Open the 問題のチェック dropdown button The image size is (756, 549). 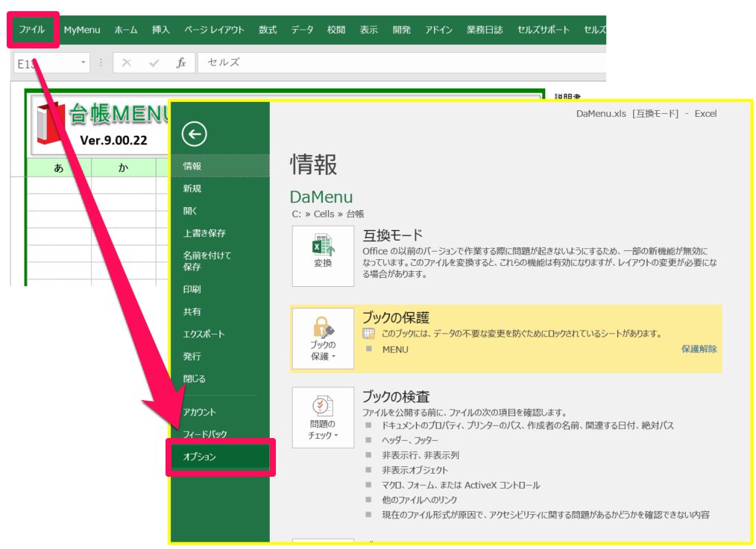323,418
